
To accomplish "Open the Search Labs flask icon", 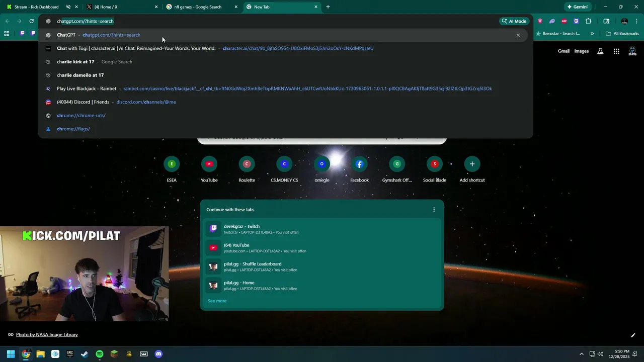I will 600,51.
